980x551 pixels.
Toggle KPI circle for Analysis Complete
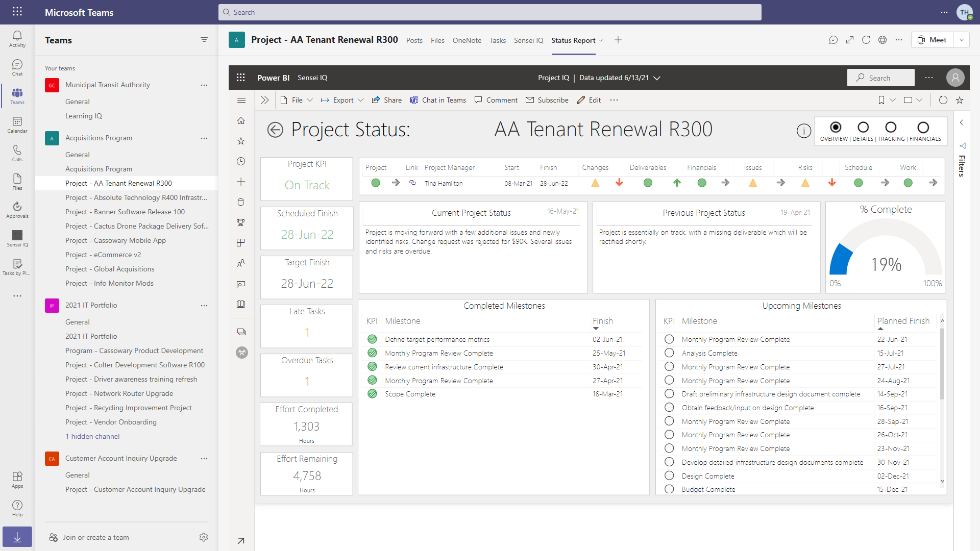tap(669, 353)
